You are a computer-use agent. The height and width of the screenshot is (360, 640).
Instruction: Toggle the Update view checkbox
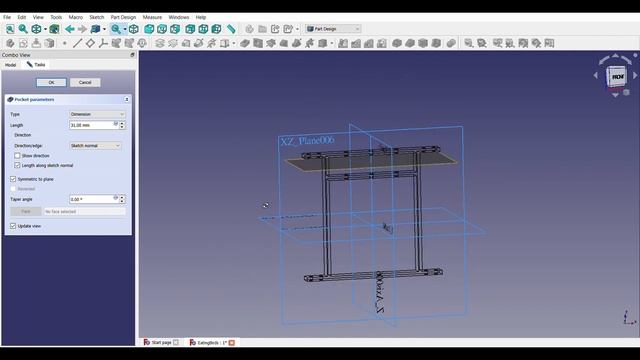pos(13,226)
